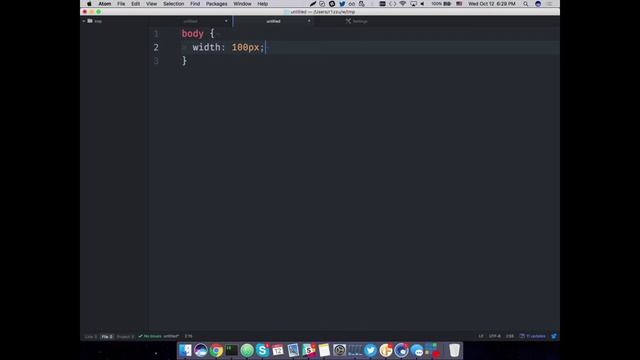Click the Twitter icon in menu bar
640x360 pixels.
pos(342,4)
